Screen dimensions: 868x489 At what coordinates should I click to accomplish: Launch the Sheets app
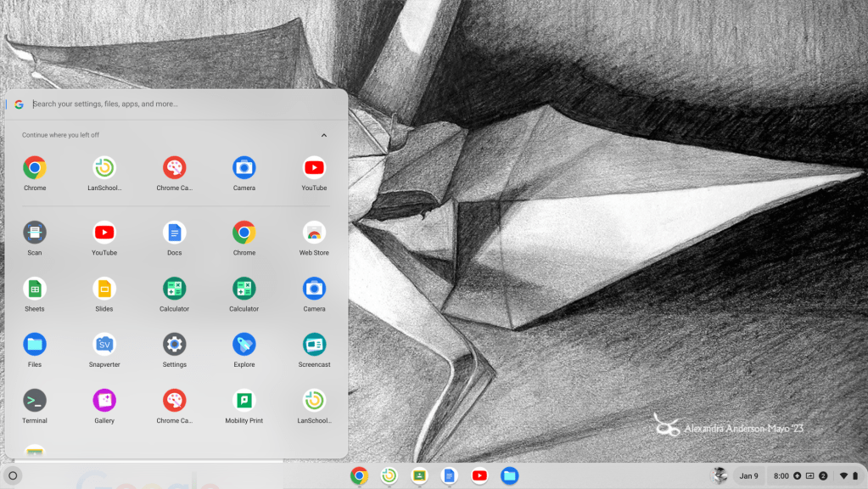point(35,289)
